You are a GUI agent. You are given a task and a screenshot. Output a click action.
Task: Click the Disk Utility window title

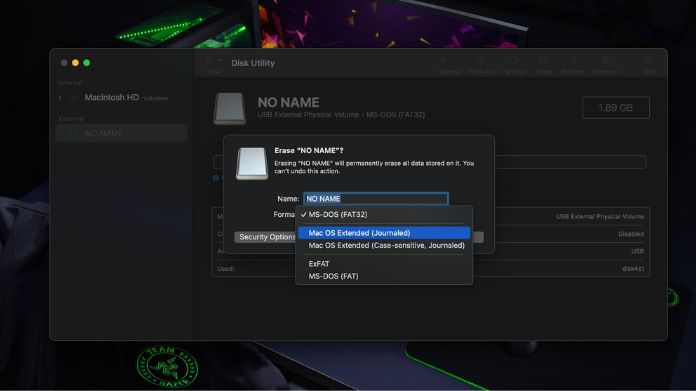pyautogui.click(x=253, y=63)
